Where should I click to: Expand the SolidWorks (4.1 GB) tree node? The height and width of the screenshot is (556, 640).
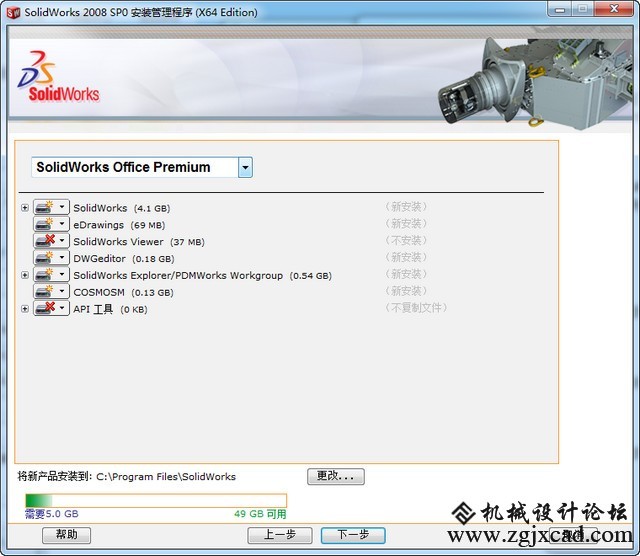(25, 208)
